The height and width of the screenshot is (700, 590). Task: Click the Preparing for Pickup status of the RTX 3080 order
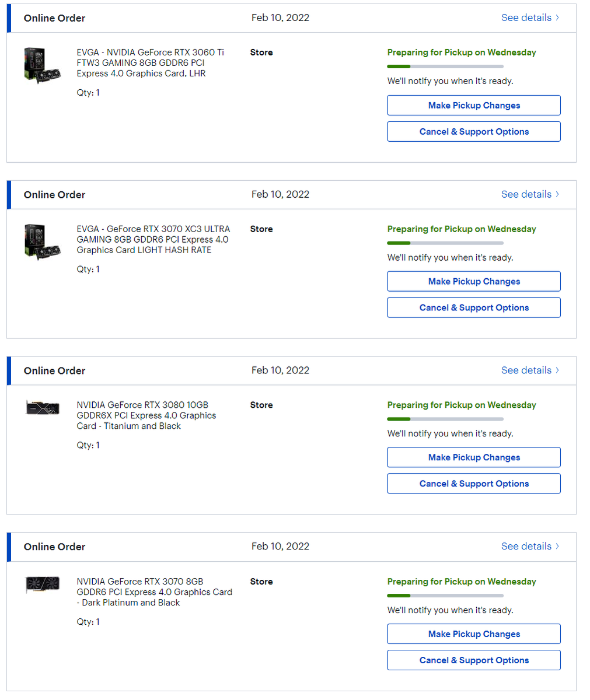(x=462, y=405)
